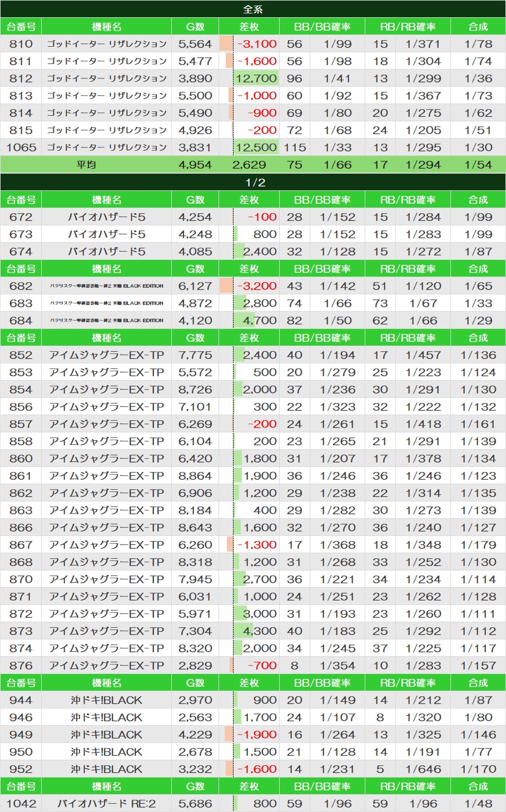Click RB probability 1/646 in row 952

pyautogui.click(x=423, y=769)
